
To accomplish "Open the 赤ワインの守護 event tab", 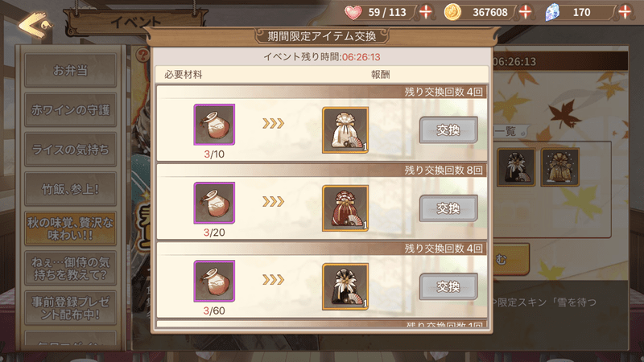I will [x=70, y=109].
